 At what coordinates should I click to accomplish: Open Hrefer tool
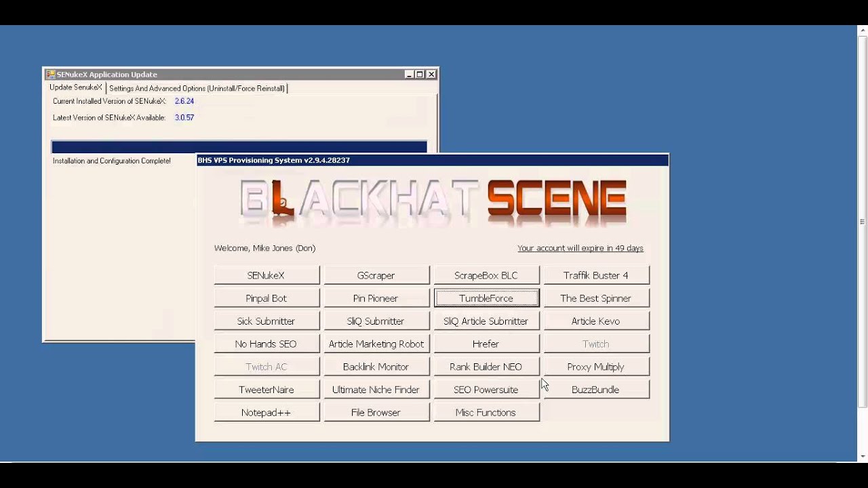(486, 344)
